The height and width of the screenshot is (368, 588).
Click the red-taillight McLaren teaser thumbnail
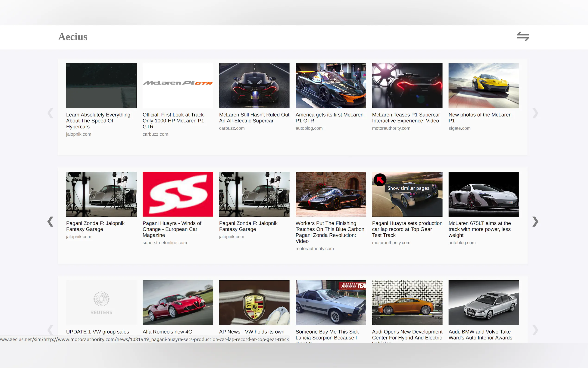pos(407,86)
